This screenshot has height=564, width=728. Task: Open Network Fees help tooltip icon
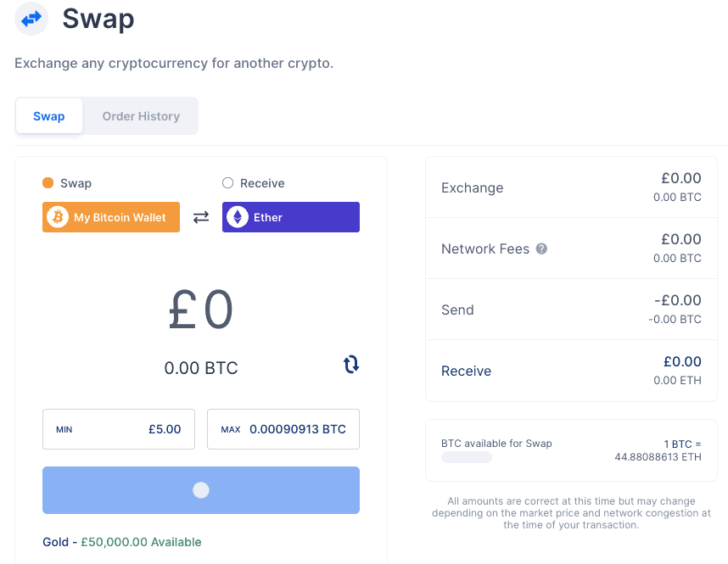coord(541,249)
